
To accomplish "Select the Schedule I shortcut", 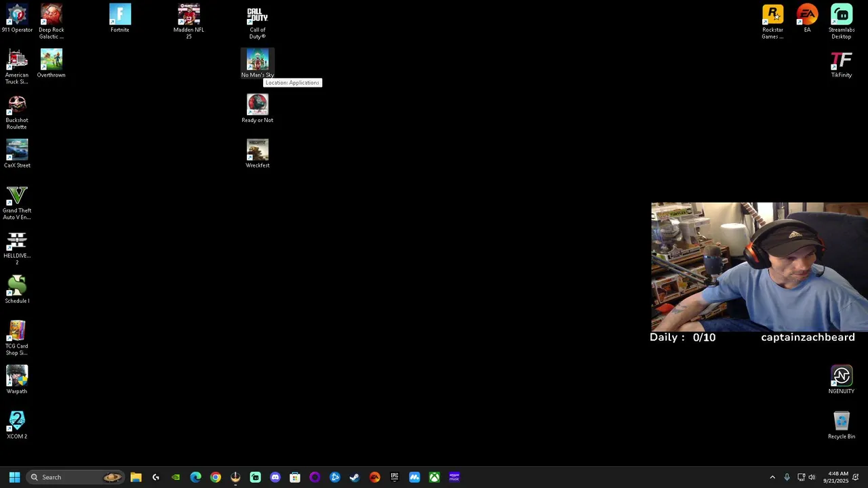I will tap(17, 289).
